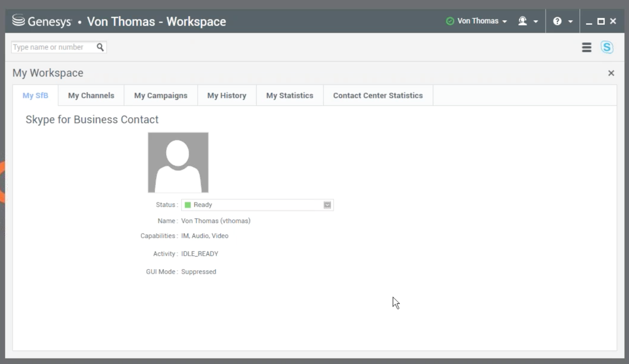Click the green ready status checkmark icon

point(450,21)
